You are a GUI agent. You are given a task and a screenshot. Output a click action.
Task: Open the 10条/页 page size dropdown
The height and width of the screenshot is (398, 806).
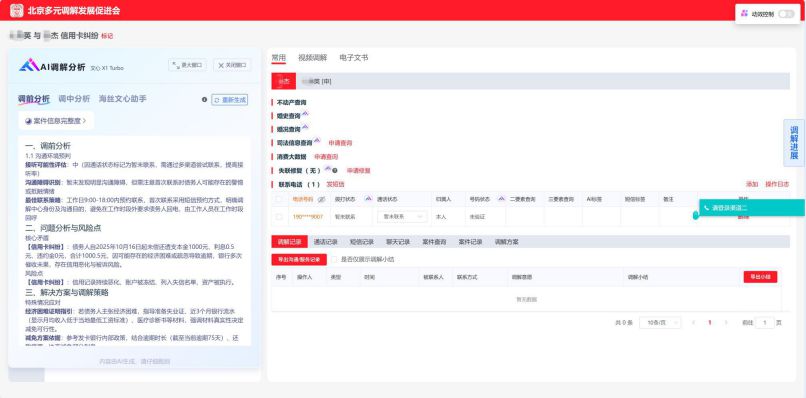(x=660, y=322)
